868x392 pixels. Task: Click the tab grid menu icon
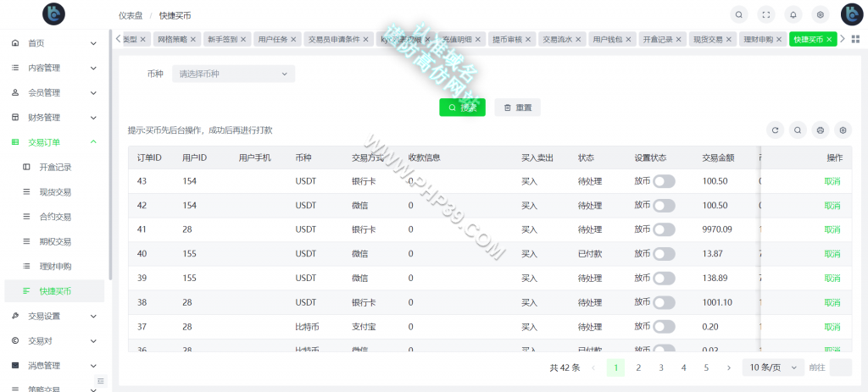855,39
